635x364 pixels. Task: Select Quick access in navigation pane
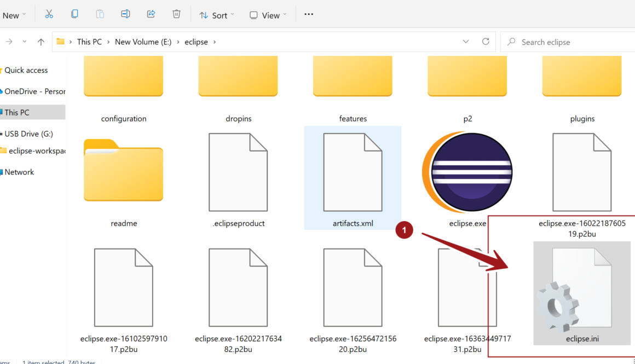pos(26,70)
